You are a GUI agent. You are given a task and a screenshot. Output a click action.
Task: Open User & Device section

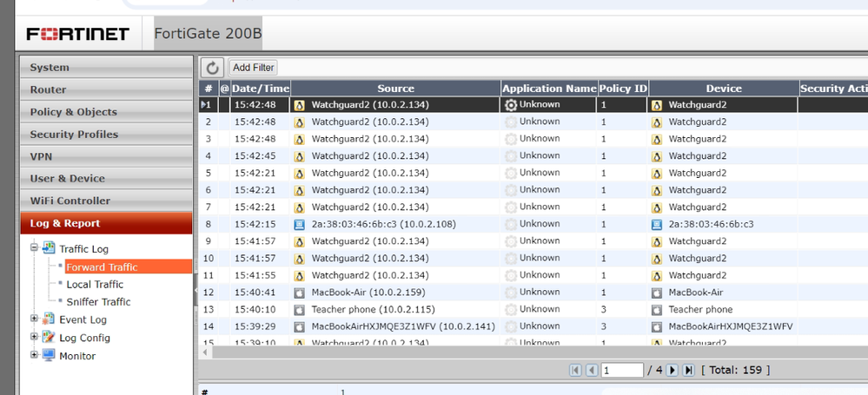tap(106, 178)
